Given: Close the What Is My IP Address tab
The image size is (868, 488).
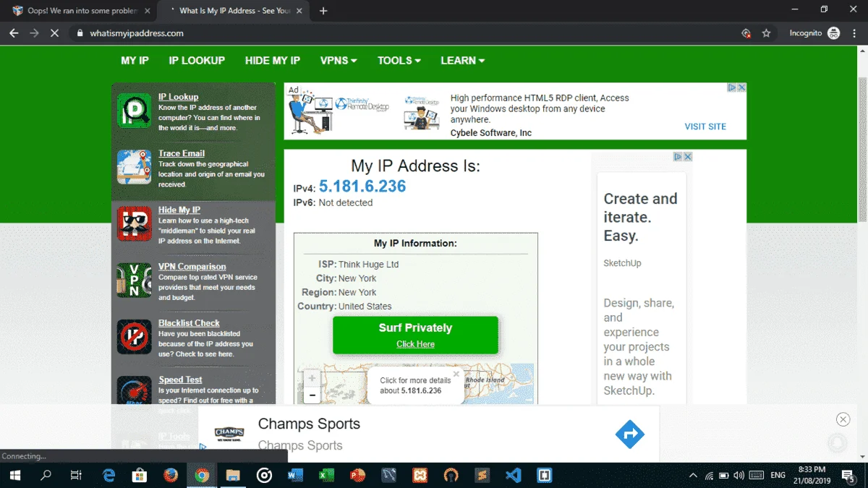Looking at the screenshot, I should click(300, 11).
